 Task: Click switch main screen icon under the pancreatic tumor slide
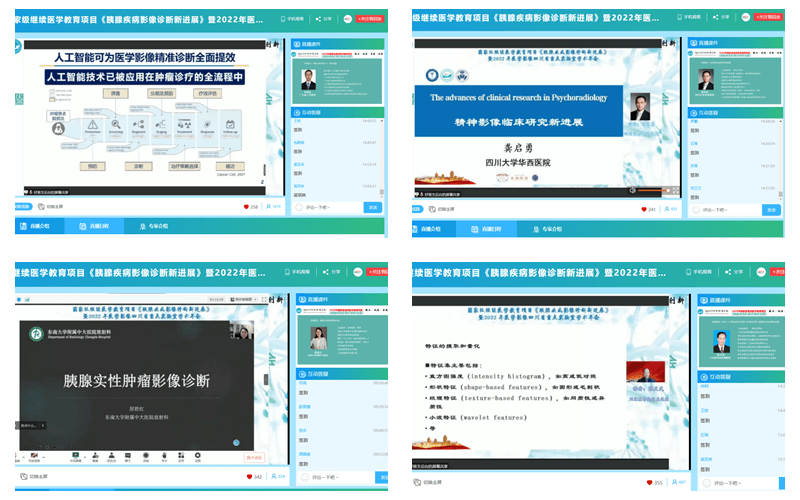coord(23,477)
